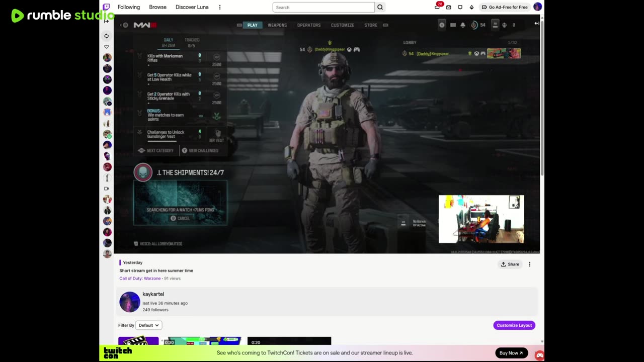The image size is (644, 362).
Task: Click Get 5 Operator Kills at Low Health
Action: (x=180, y=77)
